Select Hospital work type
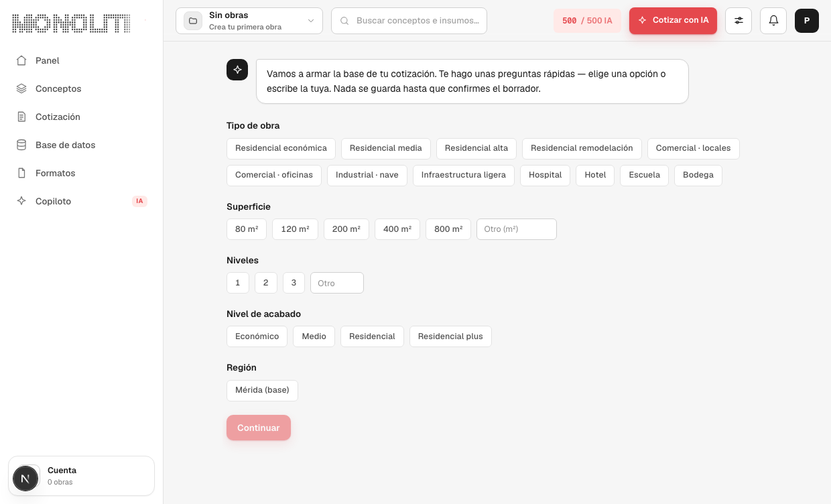The image size is (831, 504). pyautogui.click(x=546, y=175)
